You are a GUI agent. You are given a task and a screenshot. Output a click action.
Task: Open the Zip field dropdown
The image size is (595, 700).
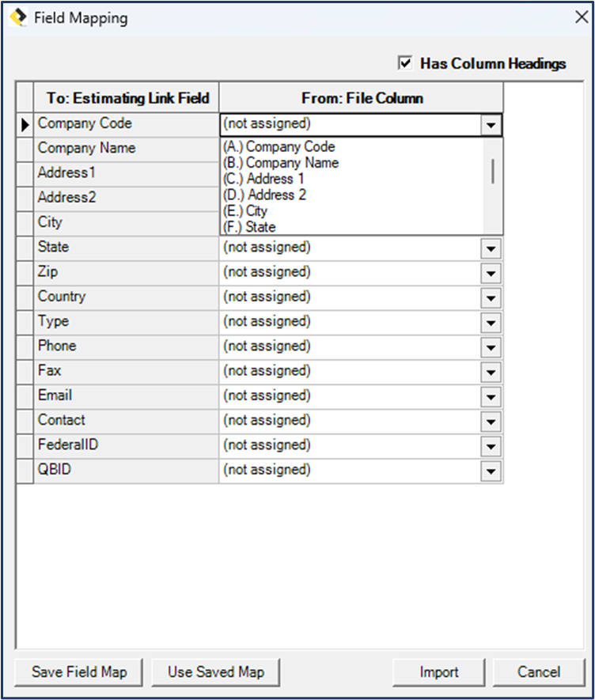pyautogui.click(x=491, y=271)
